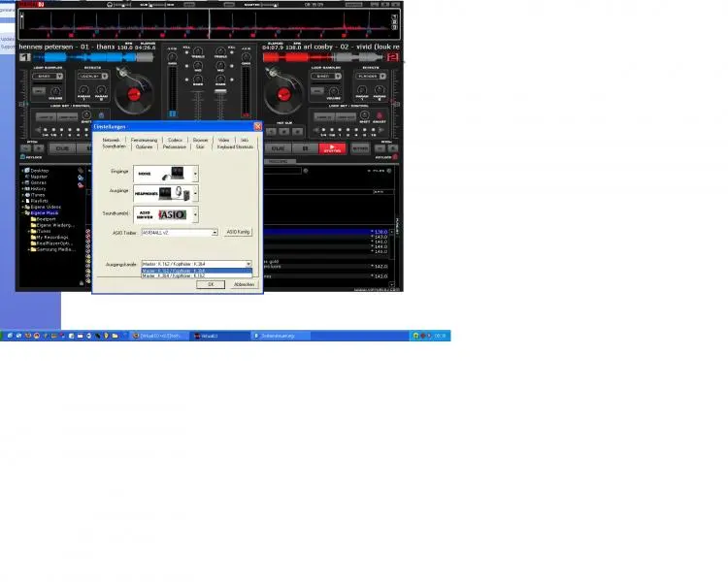Screen dimensions: 728x582
Task: Open the Napster folder in browser tree
Action: [x=37, y=177]
